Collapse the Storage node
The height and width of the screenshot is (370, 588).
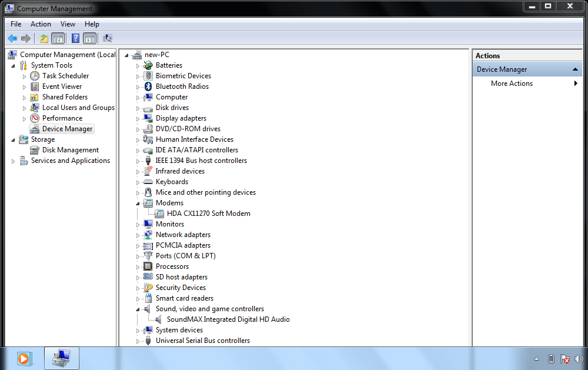tap(13, 140)
